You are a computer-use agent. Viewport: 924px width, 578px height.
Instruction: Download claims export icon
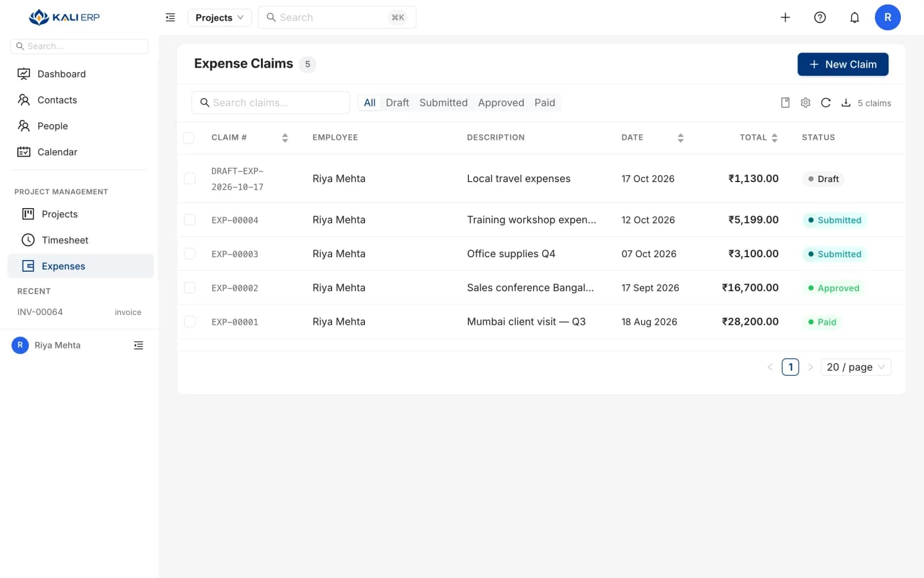(x=846, y=103)
